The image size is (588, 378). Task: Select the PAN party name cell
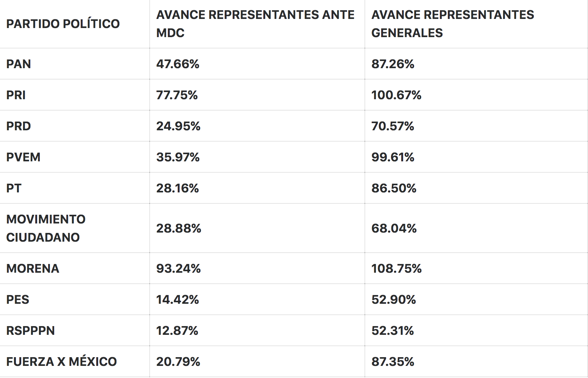[x=19, y=64]
